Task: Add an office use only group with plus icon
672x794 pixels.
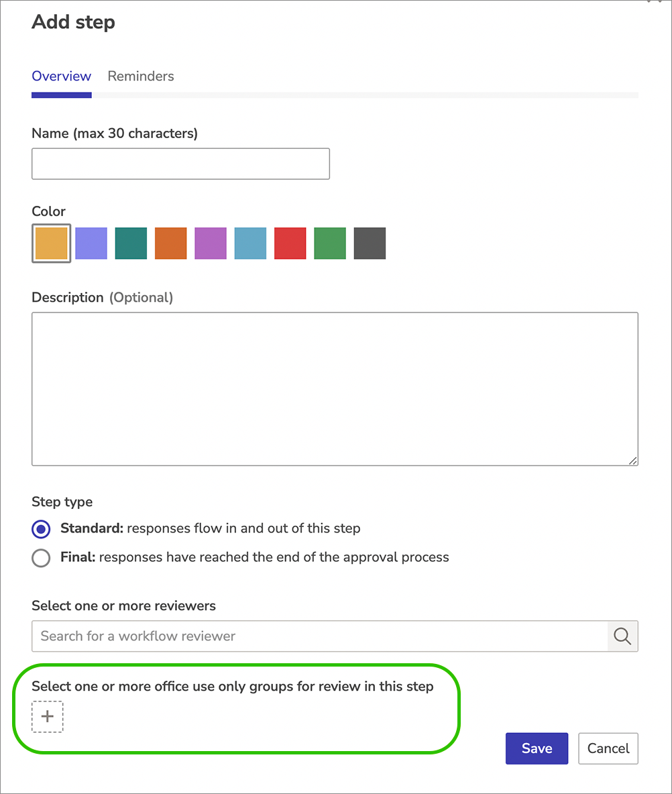Action: click(48, 716)
